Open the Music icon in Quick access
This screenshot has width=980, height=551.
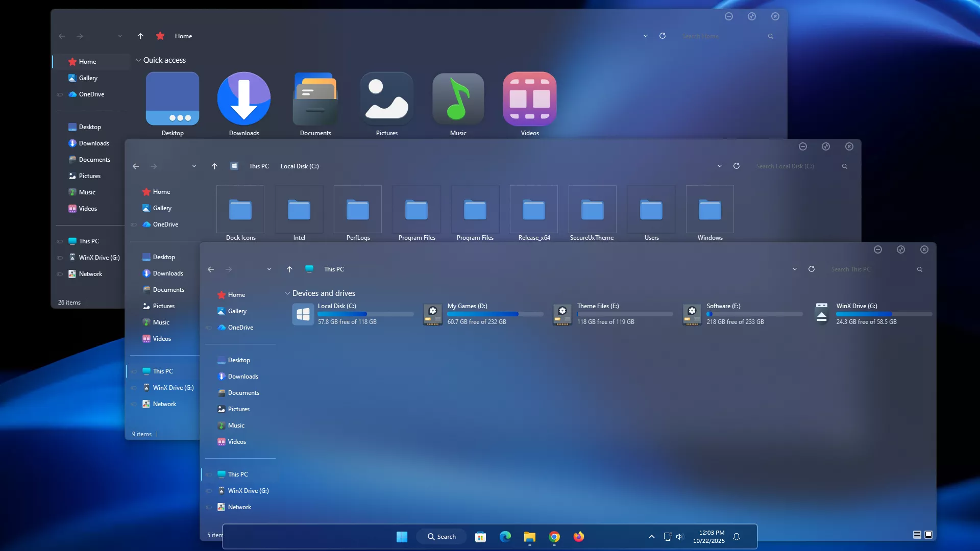click(458, 99)
